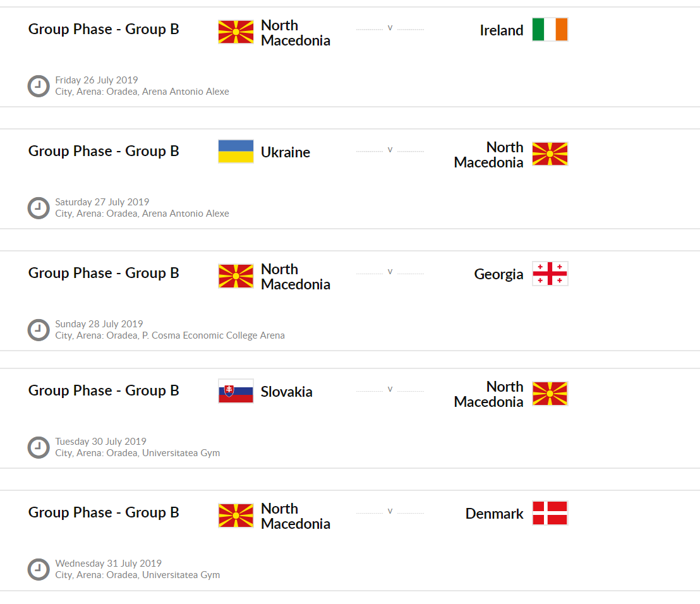This screenshot has height=604, width=700.
Task: Click clock icon beside Friday 26 July 2019
Action: tap(39, 86)
